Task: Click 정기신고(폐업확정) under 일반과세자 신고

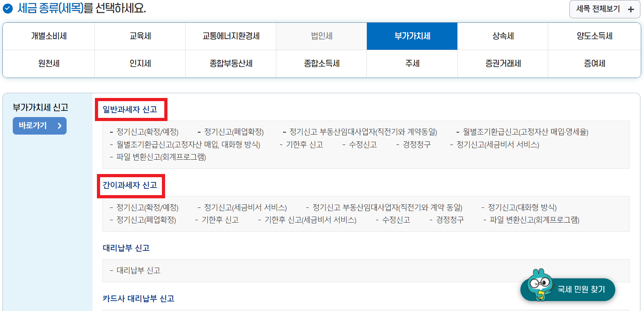Action: 234,132
